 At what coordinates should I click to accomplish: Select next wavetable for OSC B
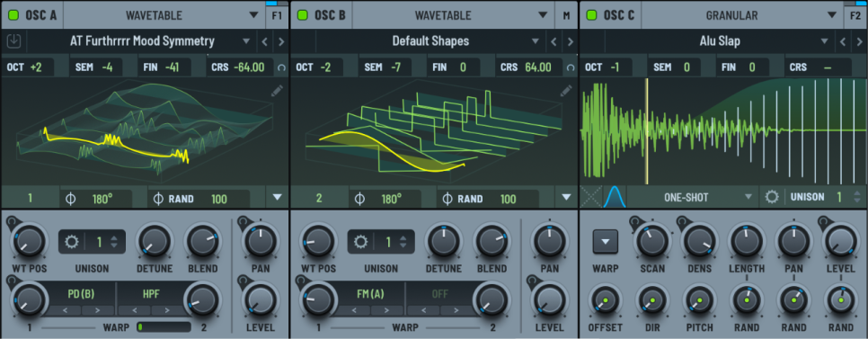coord(571,41)
